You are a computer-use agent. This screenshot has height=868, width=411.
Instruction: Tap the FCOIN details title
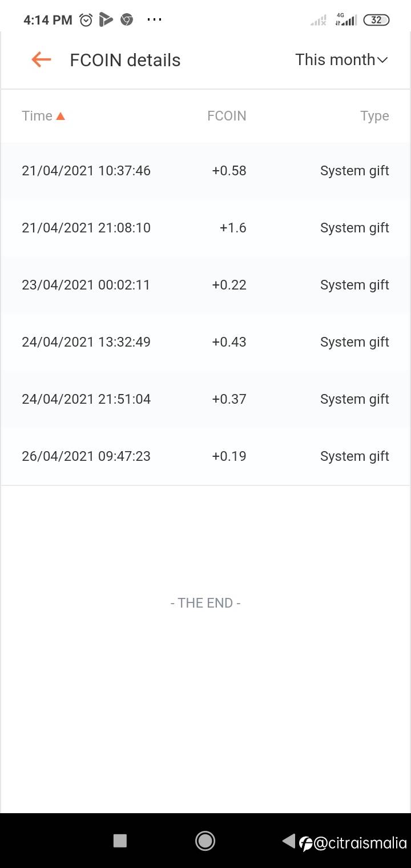[x=125, y=60]
